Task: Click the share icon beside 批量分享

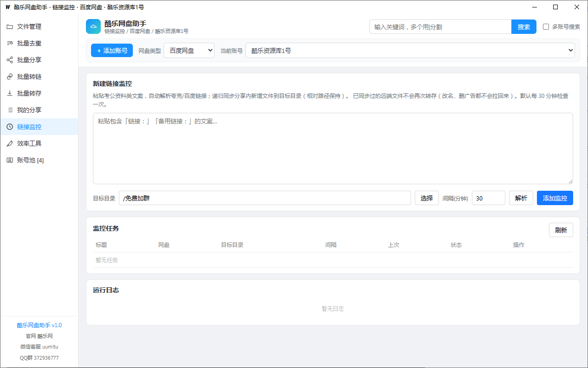Action: click(x=10, y=60)
